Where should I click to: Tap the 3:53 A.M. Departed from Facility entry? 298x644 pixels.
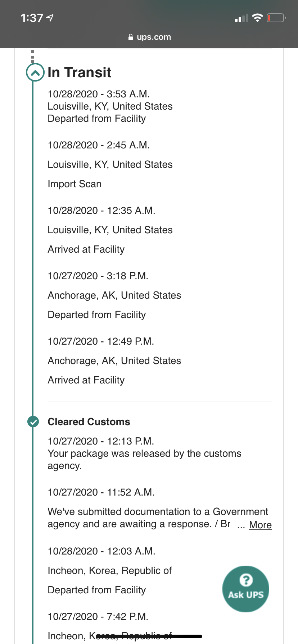click(x=110, y=106)
